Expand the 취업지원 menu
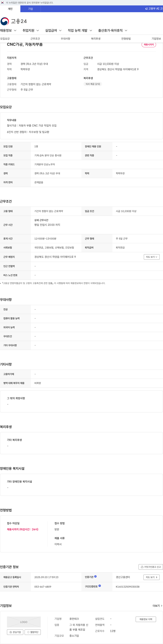The image size is (163, 644). (31, 30)
